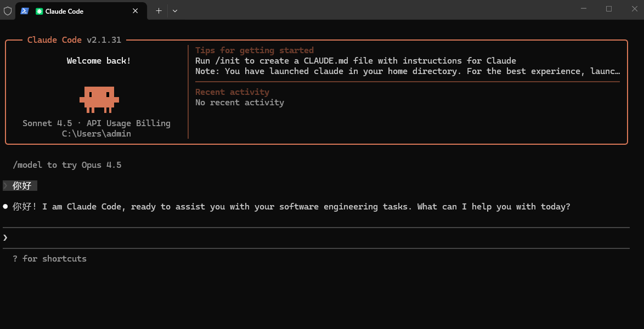Image resolution: width=644 pixels, height=329 pixels.
Task: Click the 'Welcome back!' text
Action: click(x=99, y=61)
